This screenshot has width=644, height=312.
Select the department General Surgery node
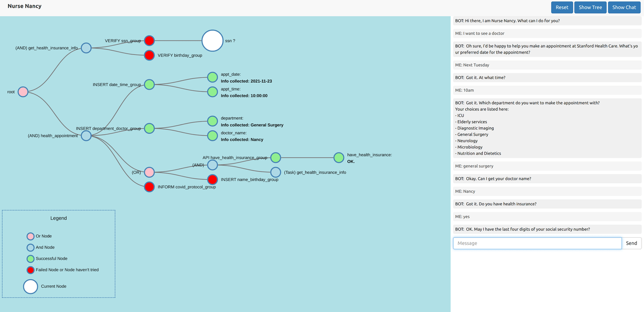point(212,121)
